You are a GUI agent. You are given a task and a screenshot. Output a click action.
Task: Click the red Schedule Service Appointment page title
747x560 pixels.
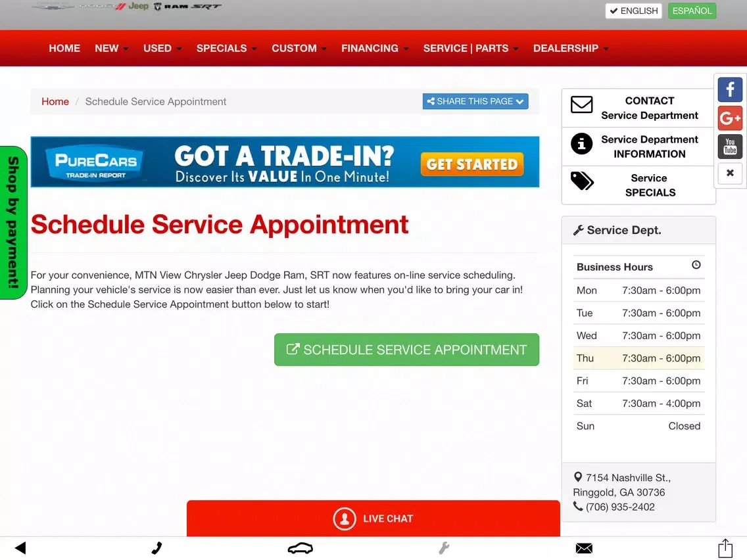pos(220,225)
